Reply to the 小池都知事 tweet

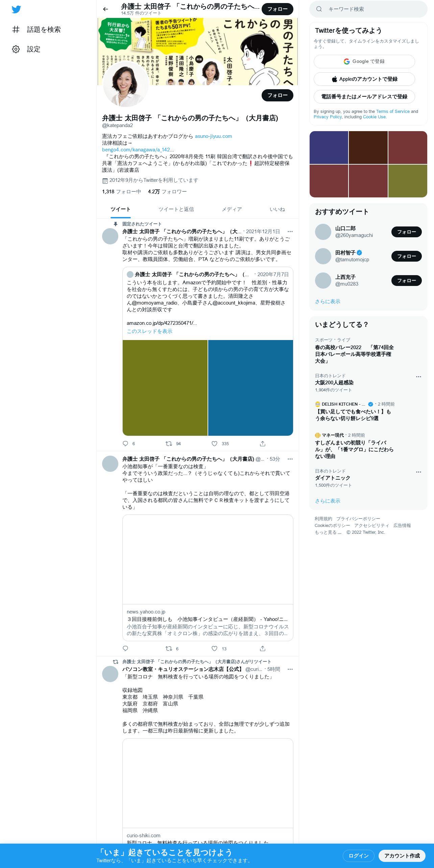pos(125,648)
